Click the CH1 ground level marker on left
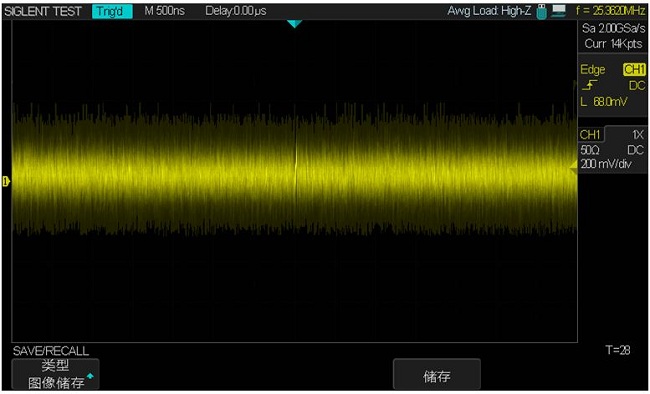The width and height of the screenshot is (650, 394). (x=6, y=181)
